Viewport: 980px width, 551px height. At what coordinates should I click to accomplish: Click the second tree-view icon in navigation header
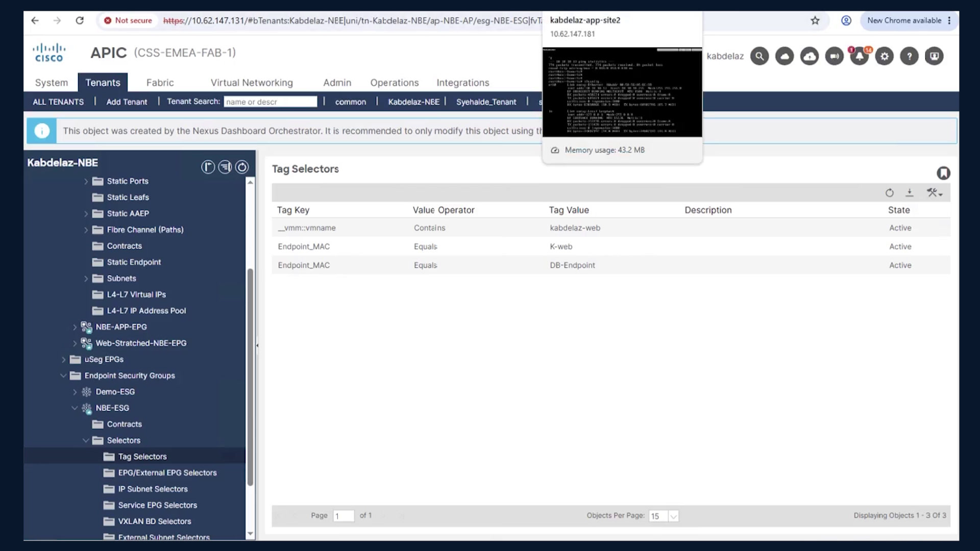(x=225, y=167)
